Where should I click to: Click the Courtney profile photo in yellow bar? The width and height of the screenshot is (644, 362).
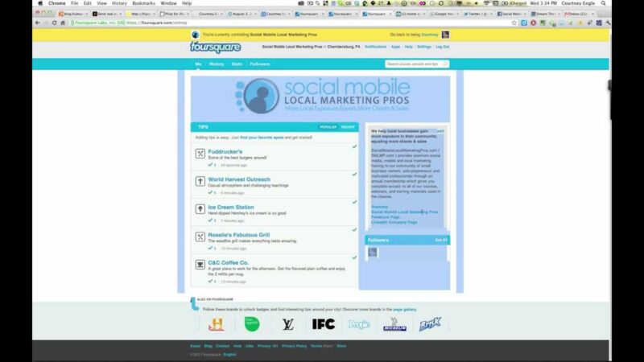(x=445, y=35)
